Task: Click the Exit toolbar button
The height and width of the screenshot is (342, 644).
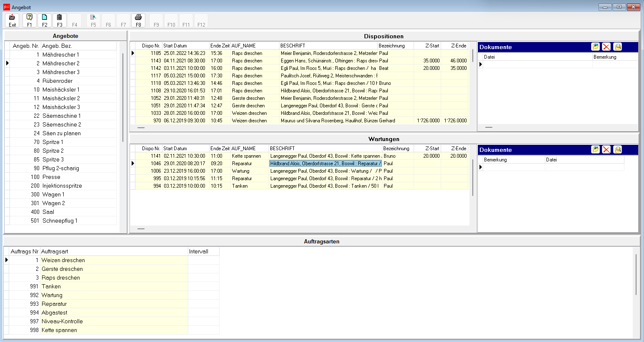Action: click(12, 20)
